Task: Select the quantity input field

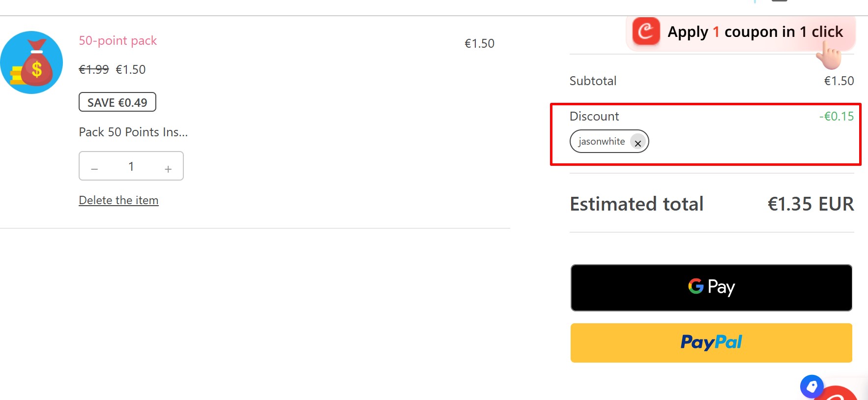Action: 131,166
